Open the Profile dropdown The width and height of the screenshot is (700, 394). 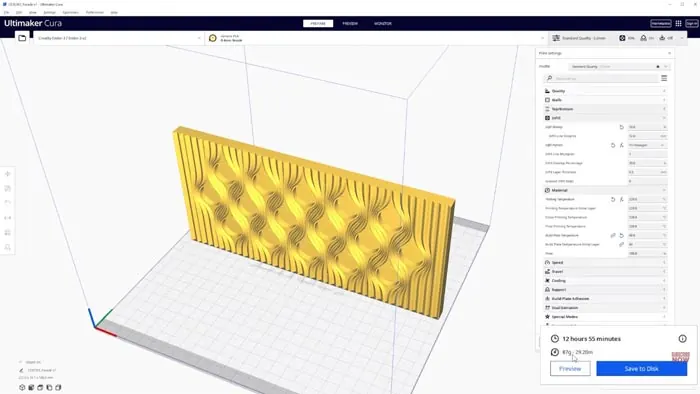pos(619,66)
